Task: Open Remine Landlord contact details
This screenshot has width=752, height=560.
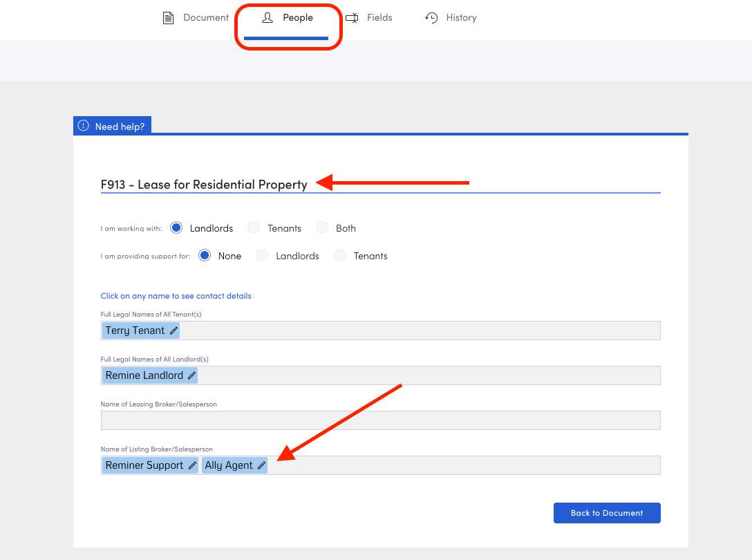Action: [144, 375]
